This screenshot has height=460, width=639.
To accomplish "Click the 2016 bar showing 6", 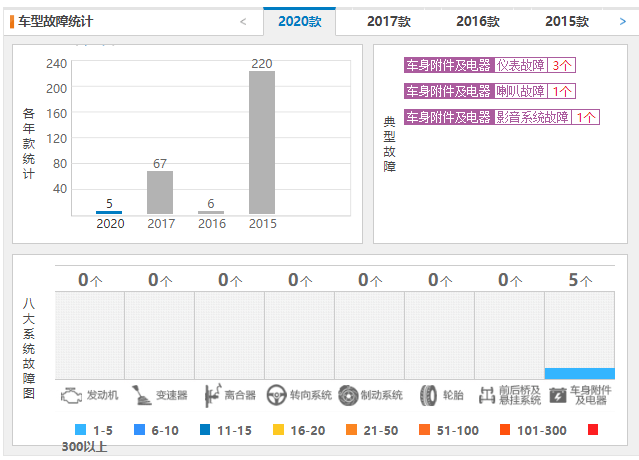I will [x=211, y=212].
